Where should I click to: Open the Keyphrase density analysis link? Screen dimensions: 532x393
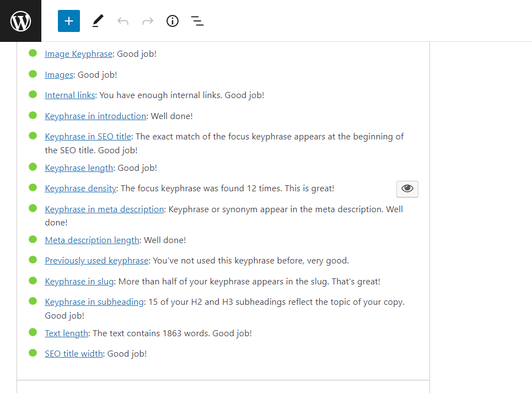coord(80,188)
